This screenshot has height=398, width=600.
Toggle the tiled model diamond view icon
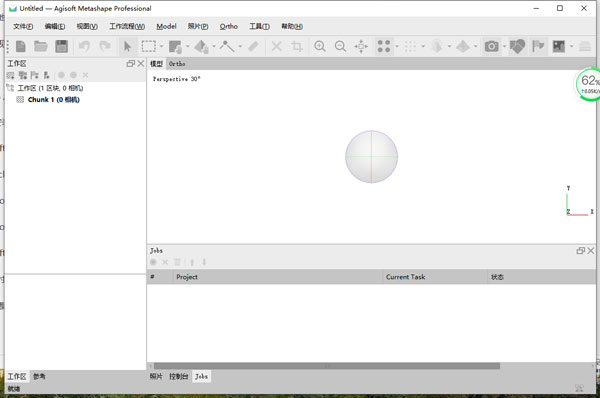tap(463, 46)
